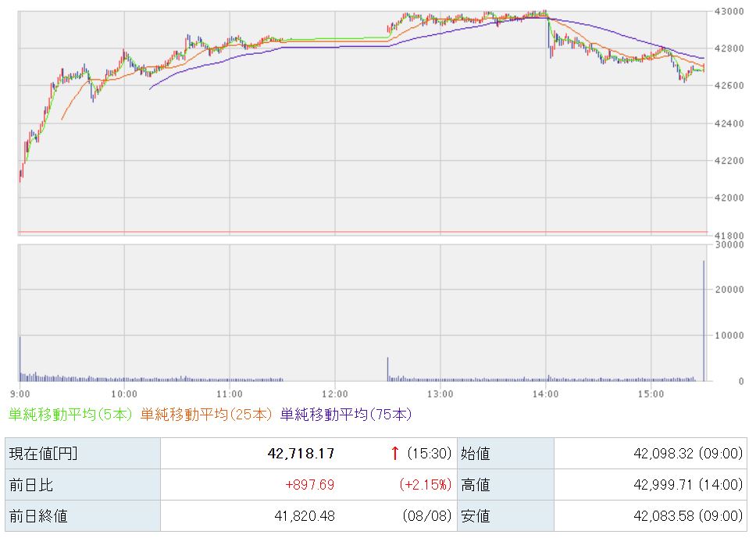The height and width of the screenshot is (538, 756).
Task: Click the 41800 price axis label
Action: pos(729,236)
